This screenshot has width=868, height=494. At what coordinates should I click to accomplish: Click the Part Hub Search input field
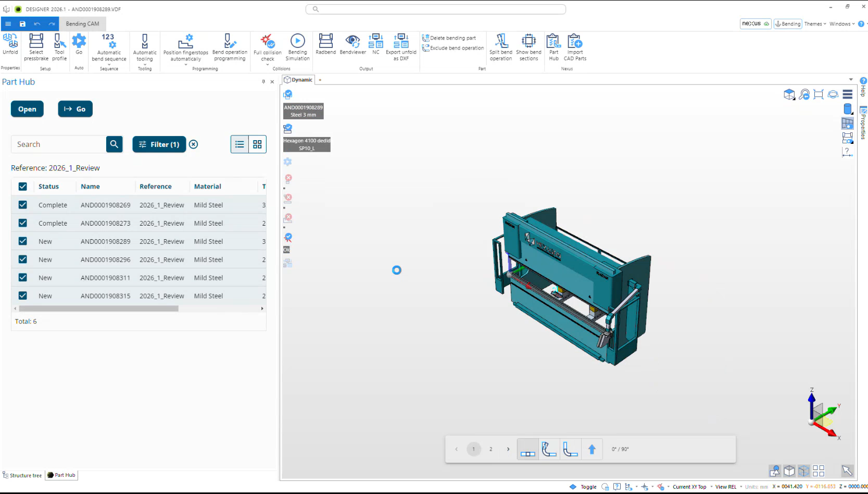click(58, 144)
